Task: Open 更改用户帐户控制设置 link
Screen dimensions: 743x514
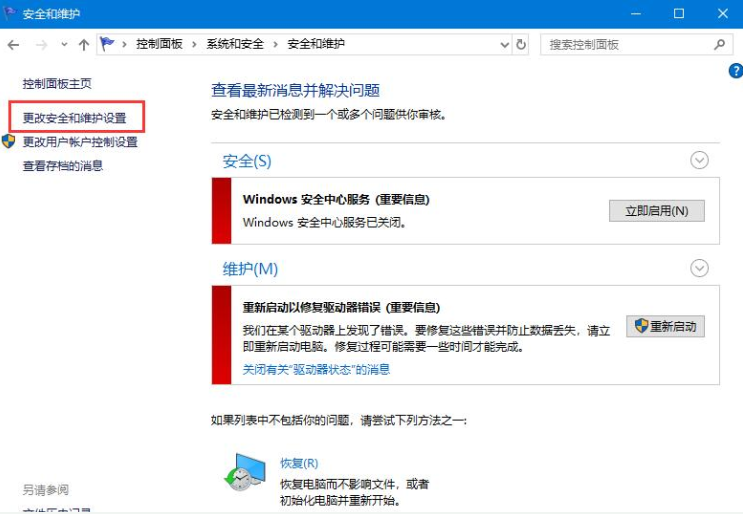Action: pyautogui.click(x=80, y=142)
